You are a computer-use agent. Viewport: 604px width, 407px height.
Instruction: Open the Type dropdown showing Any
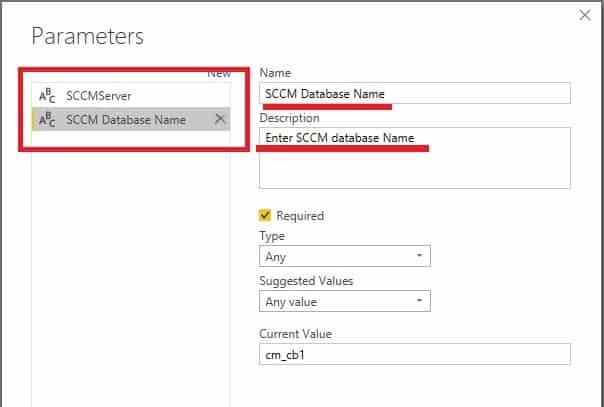[345, 256]
